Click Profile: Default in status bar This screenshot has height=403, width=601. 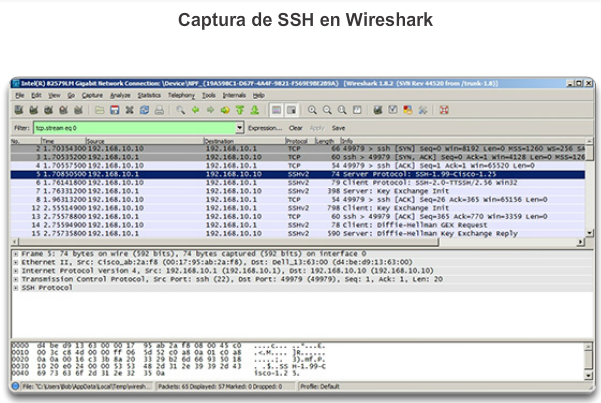pos(320,386)
